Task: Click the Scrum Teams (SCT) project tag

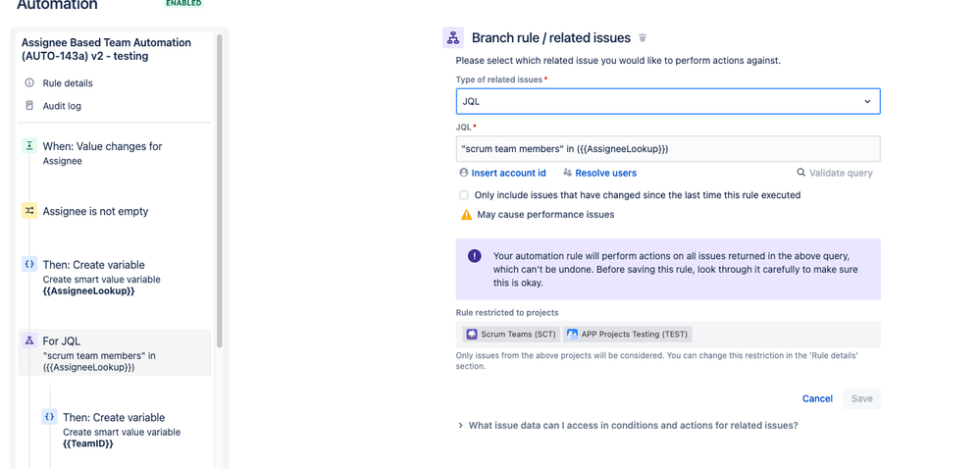Action: [511, 334]
